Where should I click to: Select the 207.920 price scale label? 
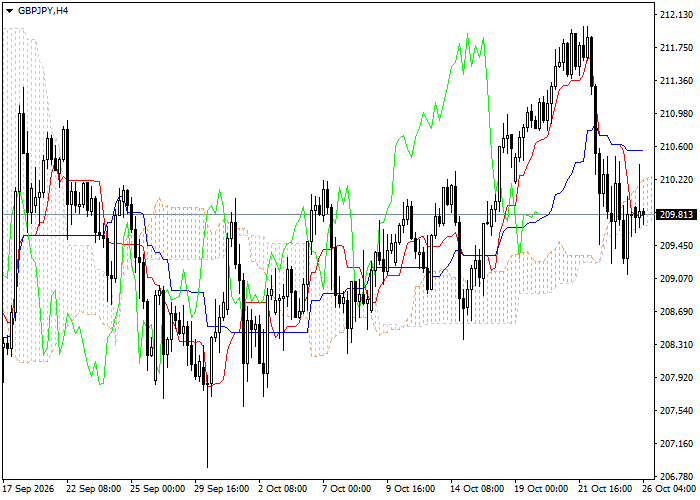click(676, 378)
